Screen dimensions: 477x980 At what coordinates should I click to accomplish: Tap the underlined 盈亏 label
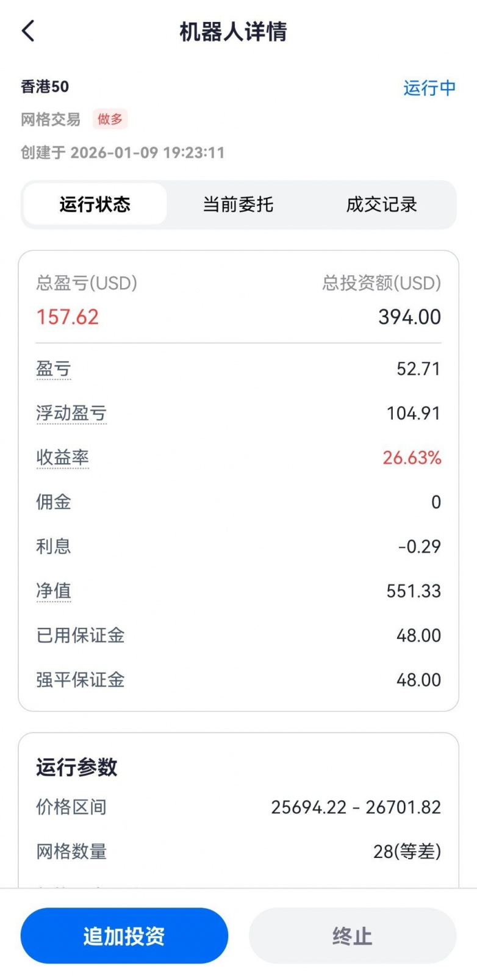point(54,369)
